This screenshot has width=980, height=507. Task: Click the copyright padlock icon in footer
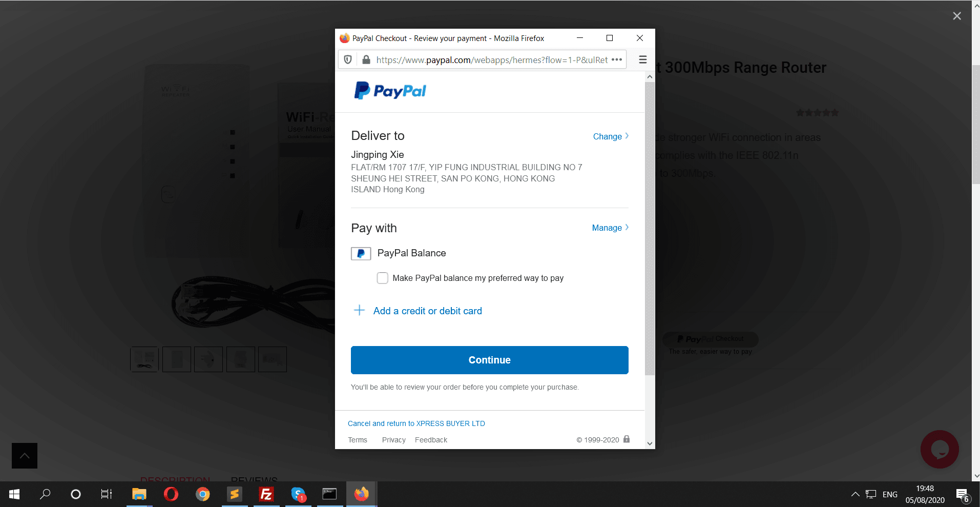click(627, 439)
